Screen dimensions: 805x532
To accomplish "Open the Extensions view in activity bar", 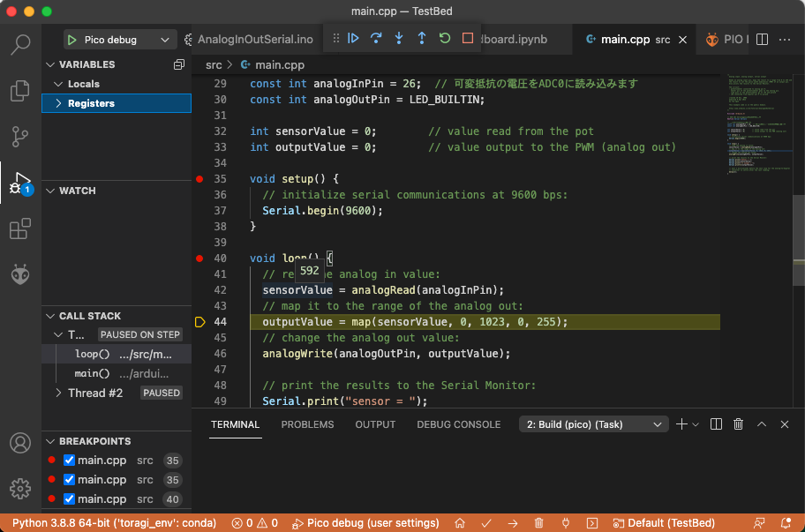I will 20,229.
